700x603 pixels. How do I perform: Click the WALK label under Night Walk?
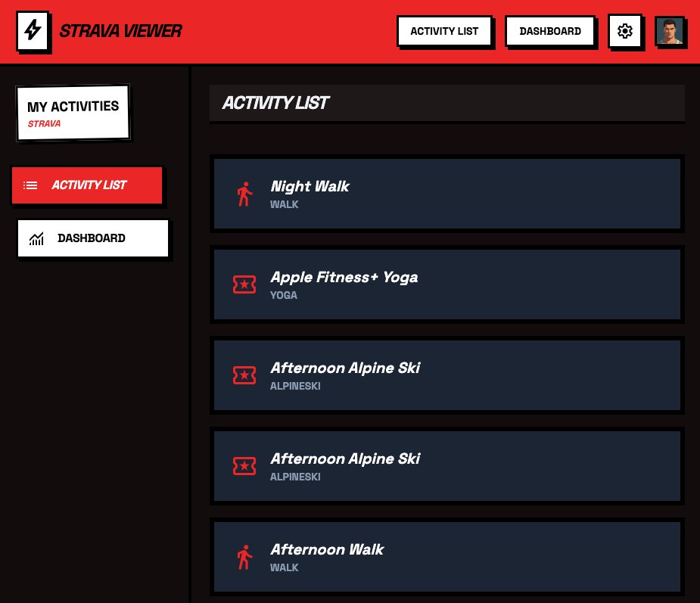tap(285, 204)
